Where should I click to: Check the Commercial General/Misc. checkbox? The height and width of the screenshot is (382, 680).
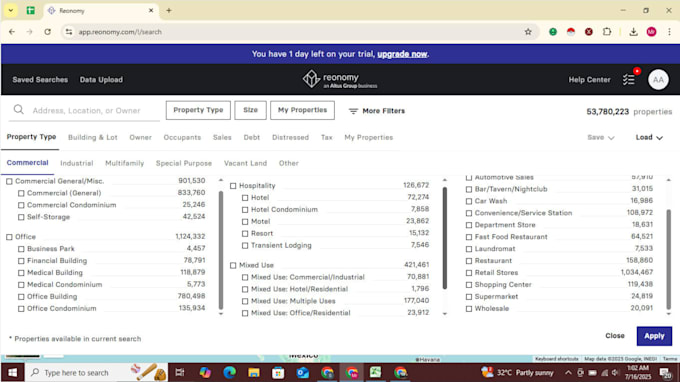click(9, 181)
